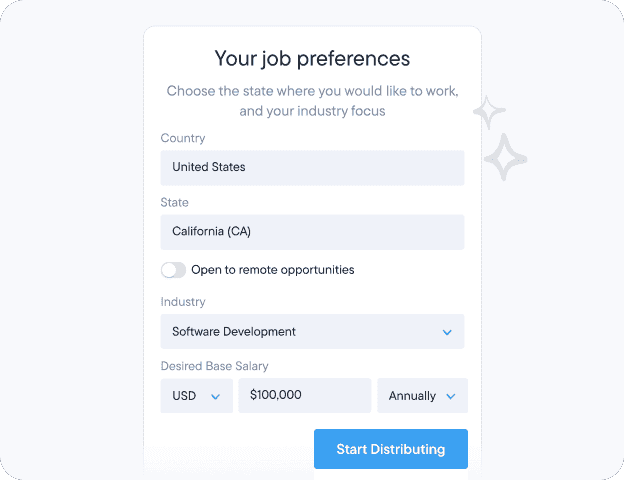Select the United States country field
Image resolution: width=624 pixels, height=480 pixels.
point(312,167)
